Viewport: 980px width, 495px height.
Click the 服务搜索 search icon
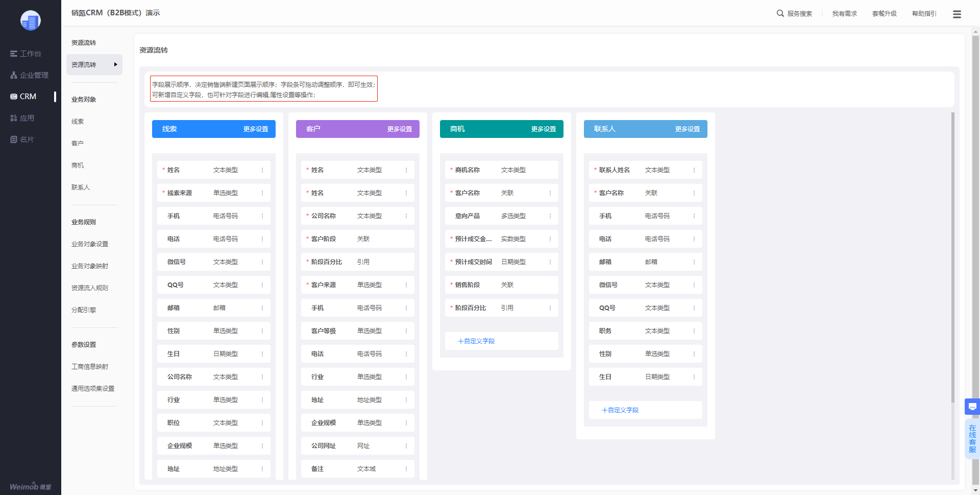point(780,13)
